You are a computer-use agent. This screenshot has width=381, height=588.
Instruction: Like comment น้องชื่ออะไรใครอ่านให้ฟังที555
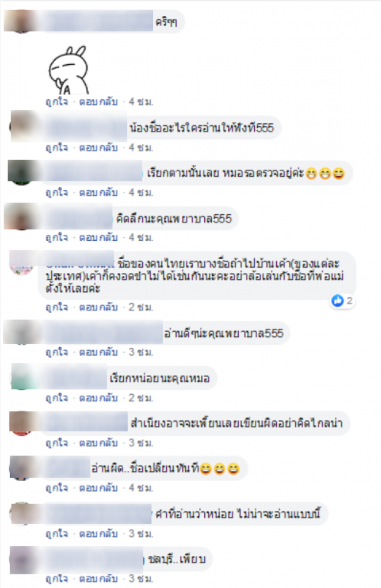point(57,147)
